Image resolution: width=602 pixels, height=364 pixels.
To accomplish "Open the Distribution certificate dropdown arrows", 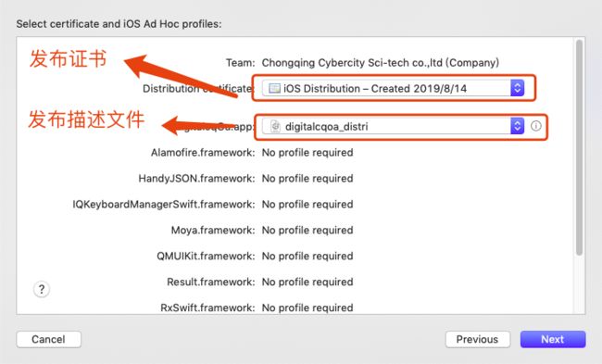I will click(517, 88).
